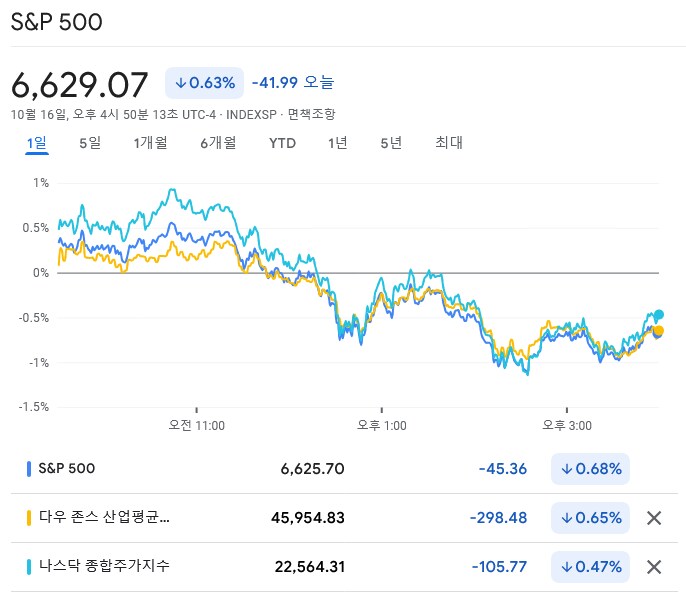The image size is (686, 596).
Task: Select the 최대 range tab
Action: click(x=449, y=143)
